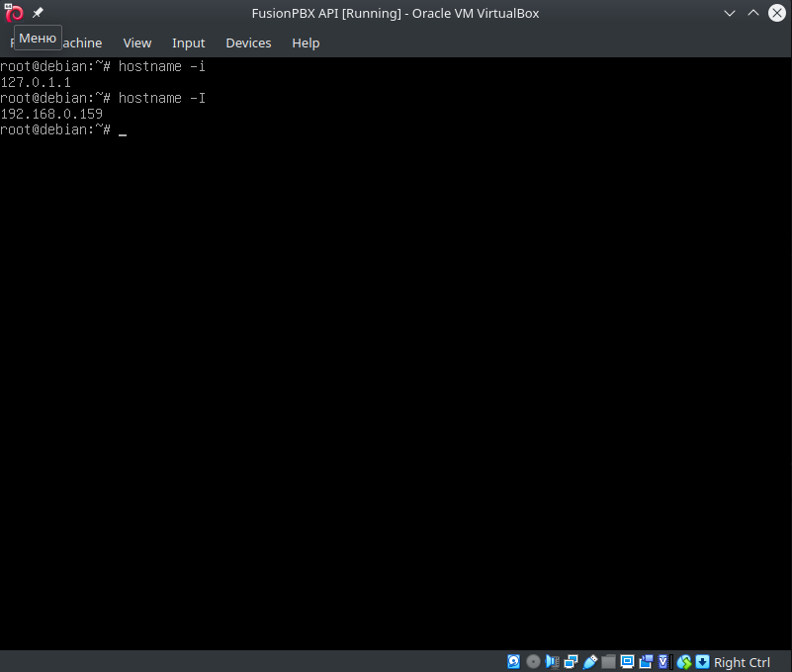
Task: Toggle the pin window icon
Action: [38, 13]
